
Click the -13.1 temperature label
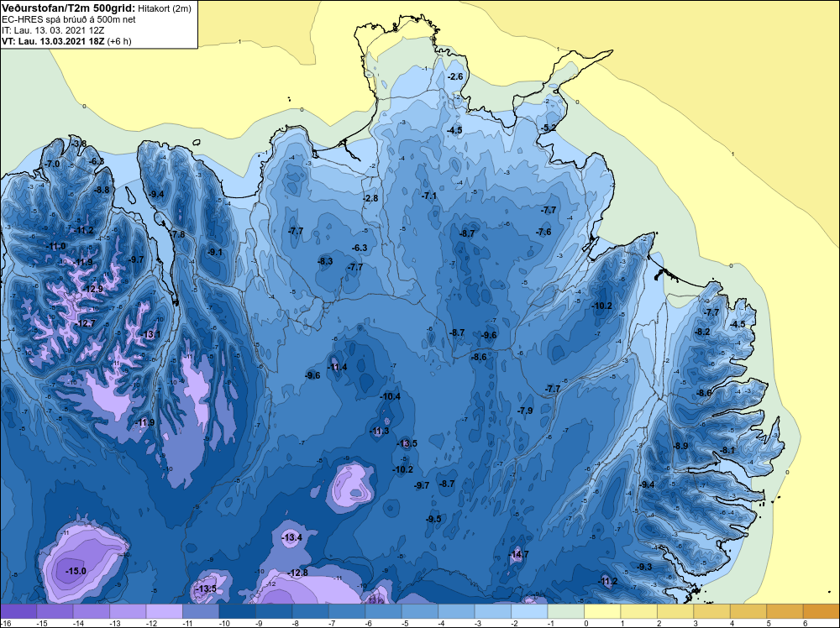click(x=150, y=335)
